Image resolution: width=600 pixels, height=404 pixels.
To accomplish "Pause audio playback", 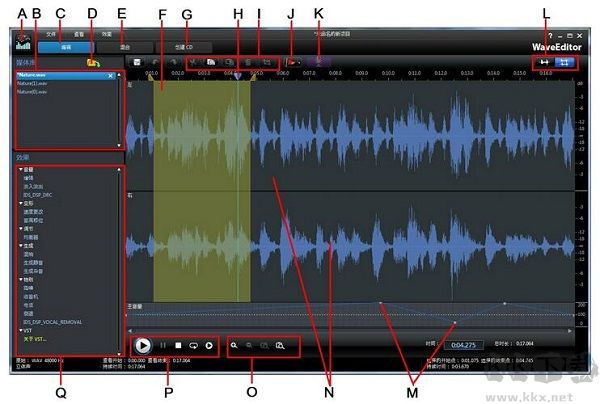I will coord(163,345).
